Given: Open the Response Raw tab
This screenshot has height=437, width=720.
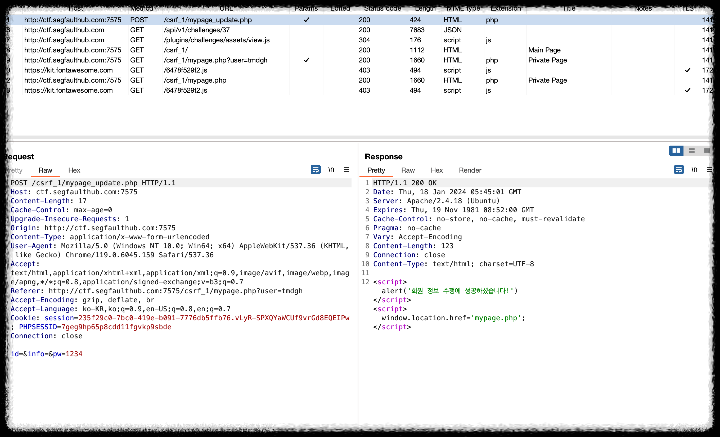Looking at the screenshot, I should point(408,170).
